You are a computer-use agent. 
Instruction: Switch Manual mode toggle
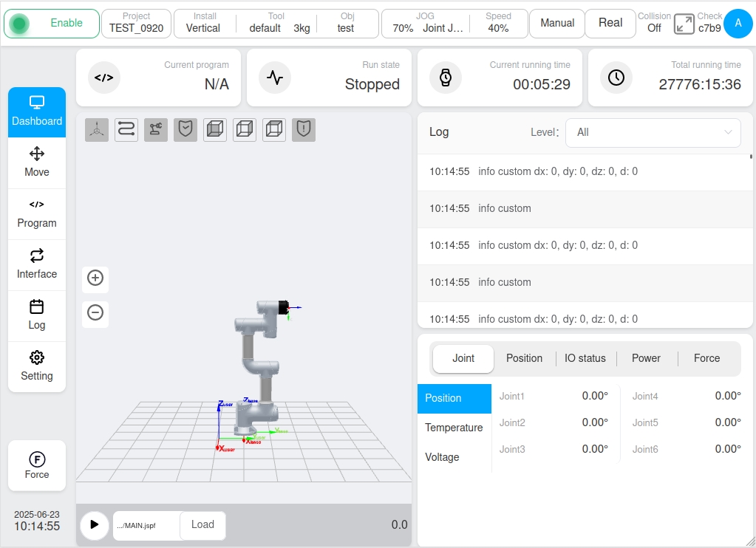[x=557, y=23]
